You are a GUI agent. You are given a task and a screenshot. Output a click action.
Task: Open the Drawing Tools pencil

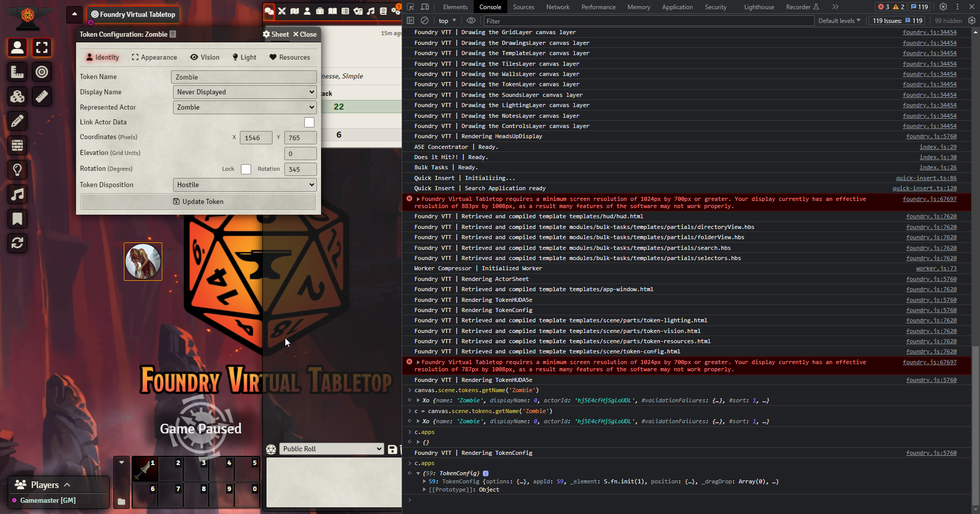[17, 121]
